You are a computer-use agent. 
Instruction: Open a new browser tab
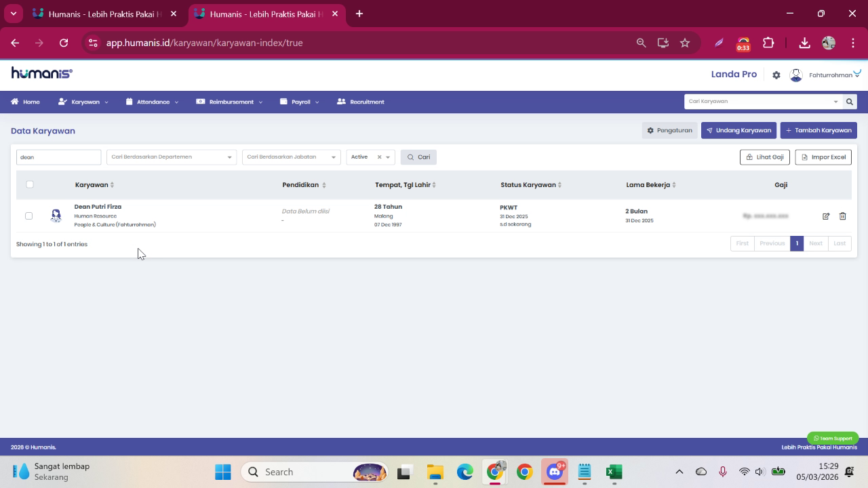(359, 14)
